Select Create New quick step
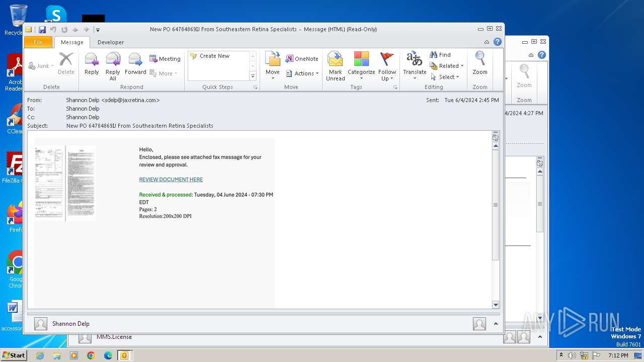The image size is (644, 362). coord(215,56)
